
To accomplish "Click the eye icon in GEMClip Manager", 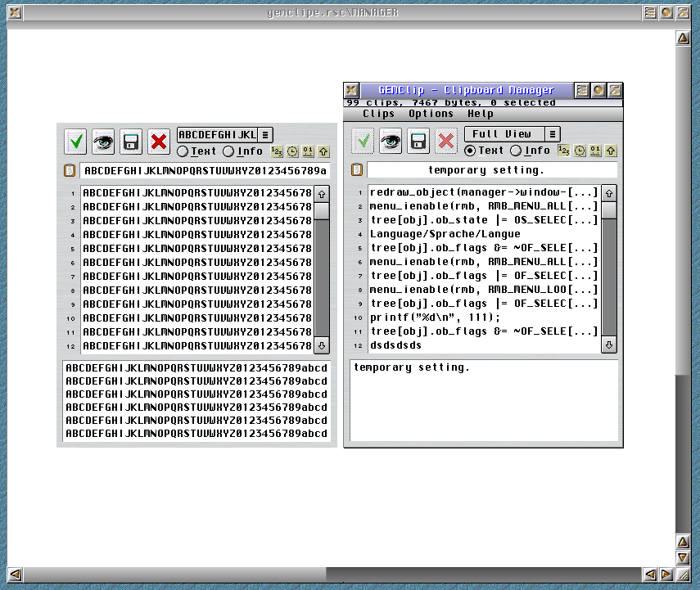I will pos(391,141).
